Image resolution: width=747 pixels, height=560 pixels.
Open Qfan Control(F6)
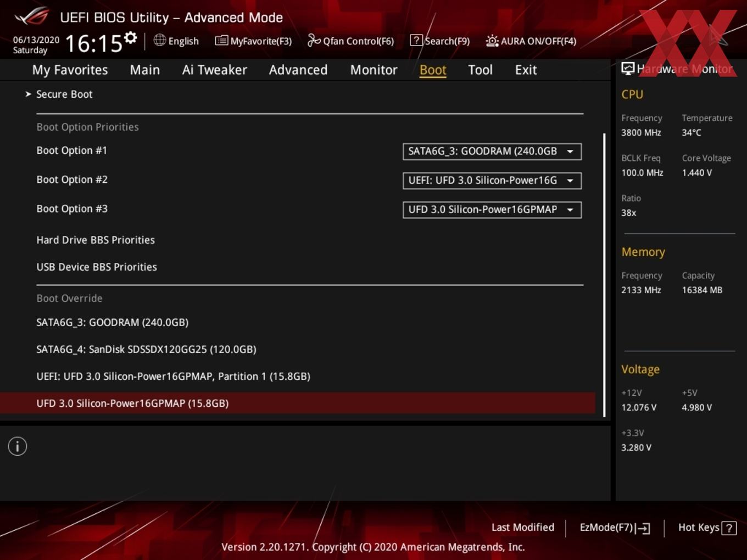pyautogui.click(x=358, y=41)
